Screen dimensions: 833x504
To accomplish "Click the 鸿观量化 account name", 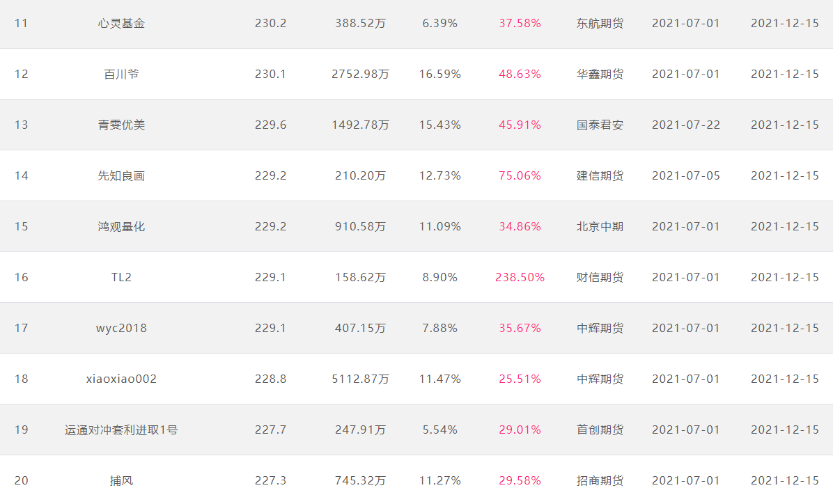I will (x=121, y=227).
